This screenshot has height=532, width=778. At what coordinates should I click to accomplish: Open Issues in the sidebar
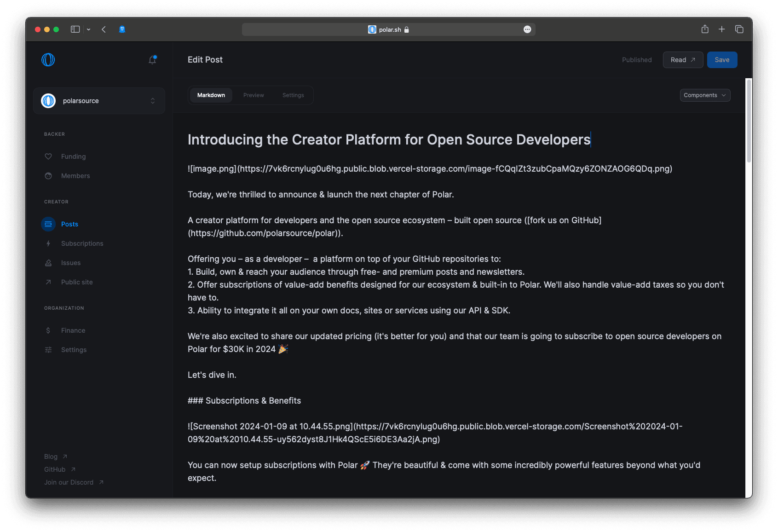coord(71,263)
